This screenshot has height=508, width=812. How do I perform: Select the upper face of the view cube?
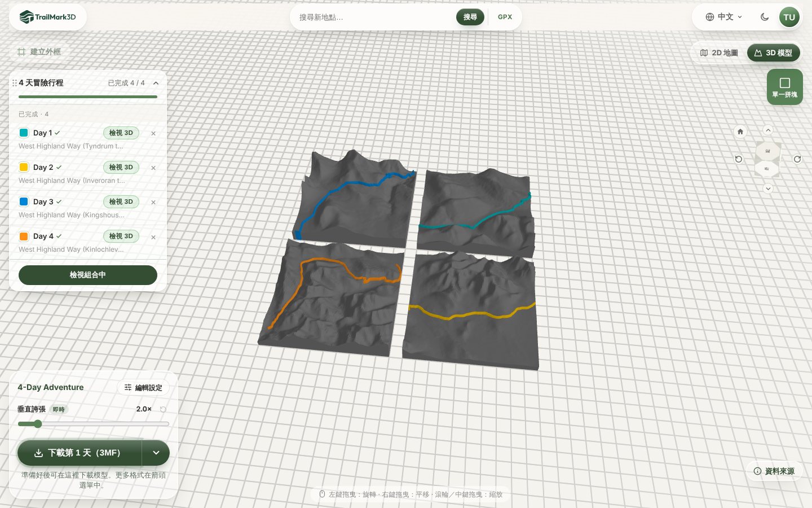pos(767,151)
